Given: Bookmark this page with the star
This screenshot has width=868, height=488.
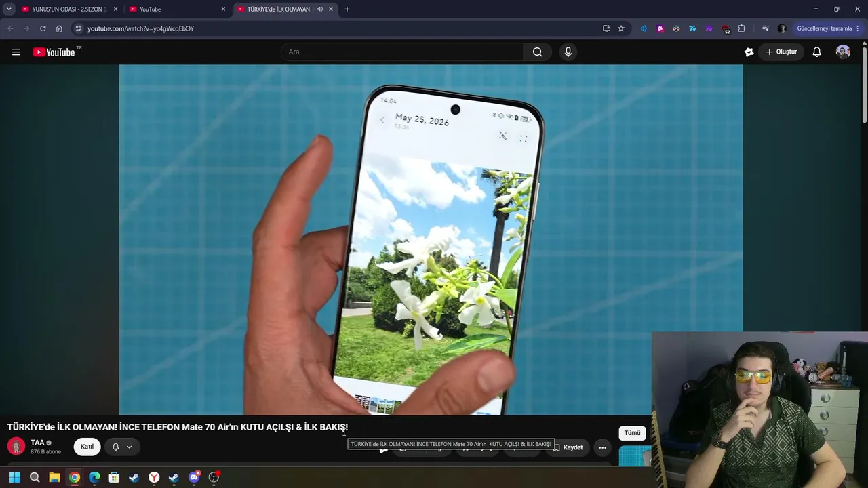Looking at the screenshot, I should 621,28.
